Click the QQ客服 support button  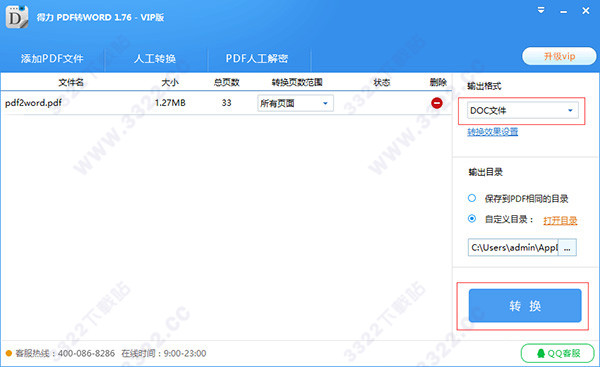[x=558, y=353]
